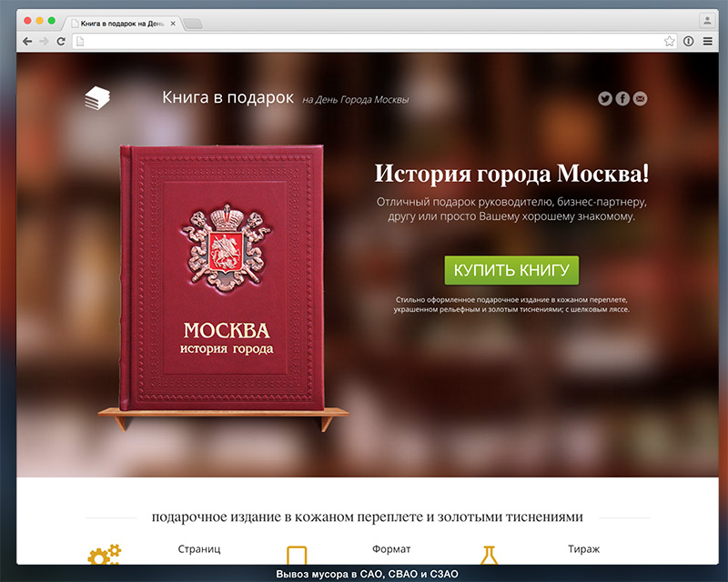Click the email envelope icon
Screen dimensions: 728x582
pos(640,98)
